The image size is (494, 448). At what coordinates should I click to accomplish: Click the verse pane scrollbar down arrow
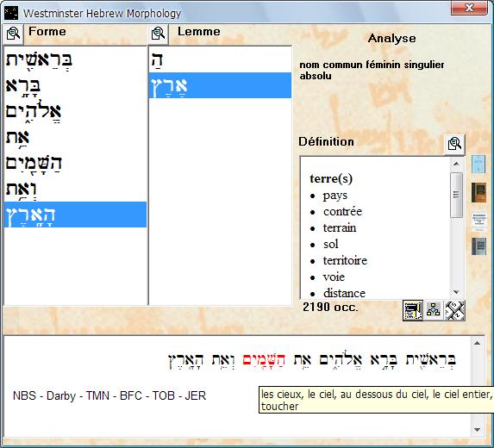pyautogui.click(x=478, y=430)
